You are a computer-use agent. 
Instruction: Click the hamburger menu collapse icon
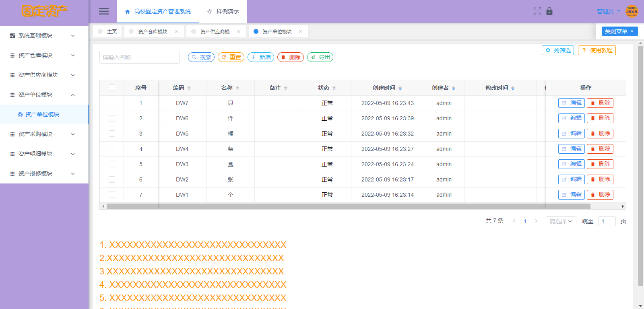(x=104, y=11)
